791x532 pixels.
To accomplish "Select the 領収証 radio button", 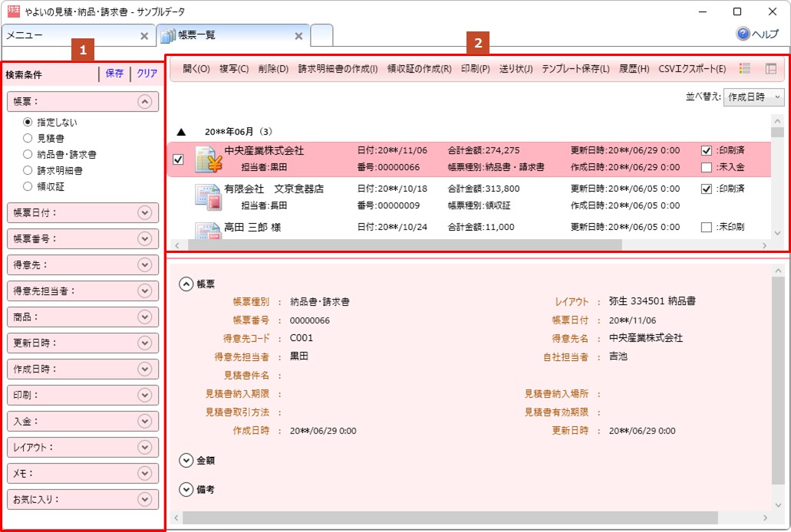I will [x=28, y=186].
